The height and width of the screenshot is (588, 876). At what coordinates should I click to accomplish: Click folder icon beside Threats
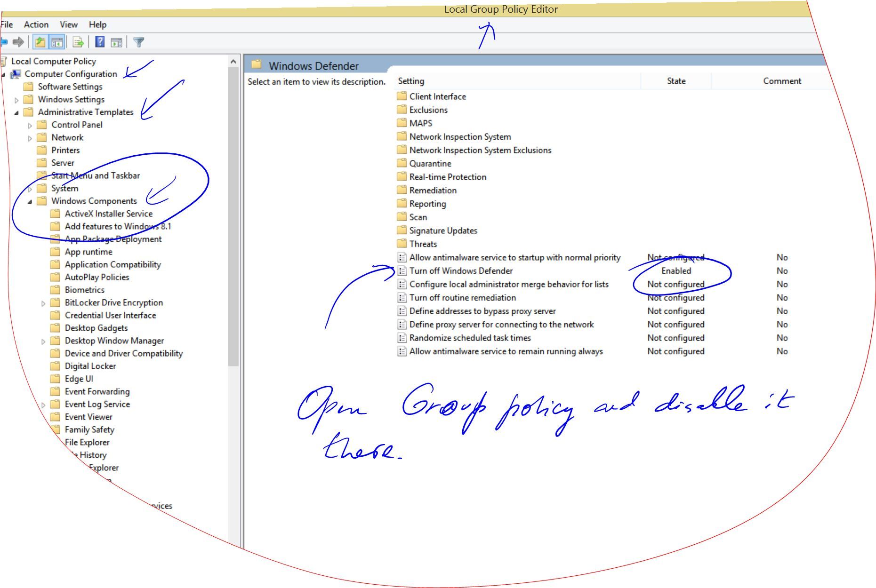click(x=402, y=244)
